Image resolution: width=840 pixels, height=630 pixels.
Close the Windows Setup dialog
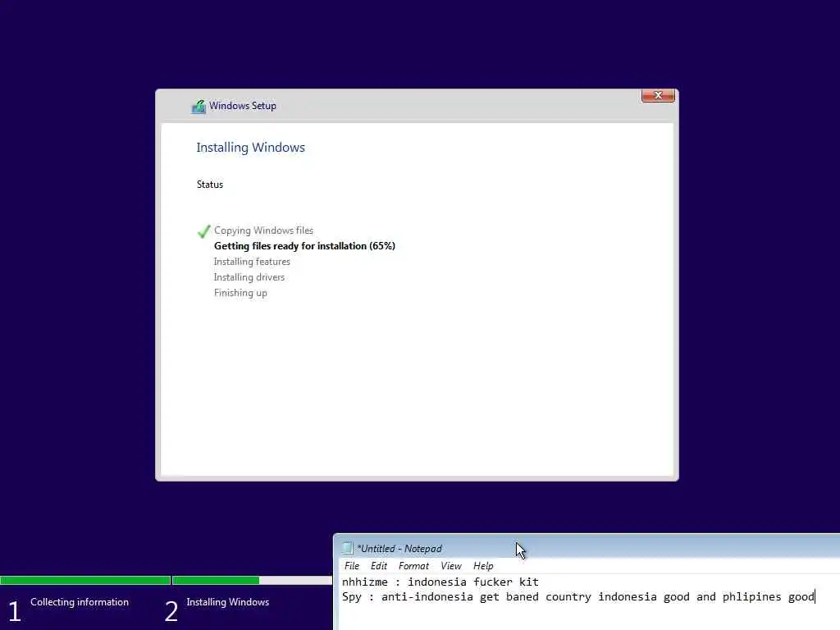[658, 95]
